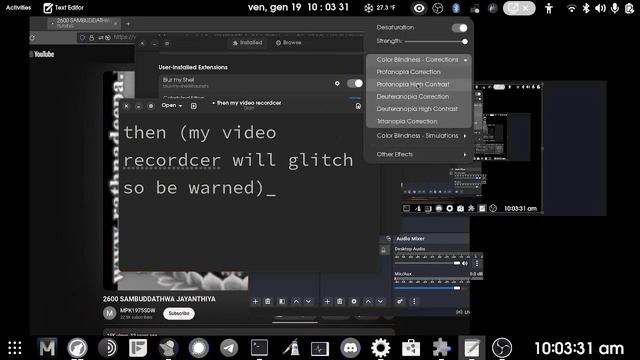Launch Telegram from the dock
The height and width of the screenshot is (360, 640).
tap(229, 348)
